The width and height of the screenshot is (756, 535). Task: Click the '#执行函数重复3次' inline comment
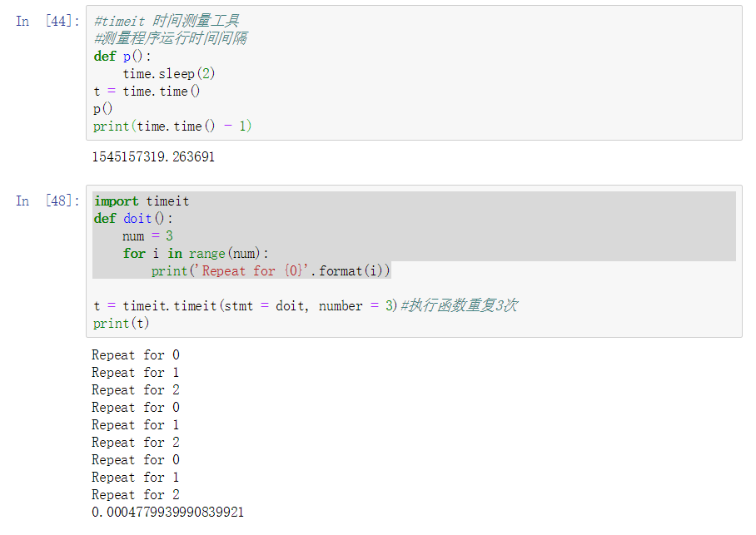click(x=459, y=305)
